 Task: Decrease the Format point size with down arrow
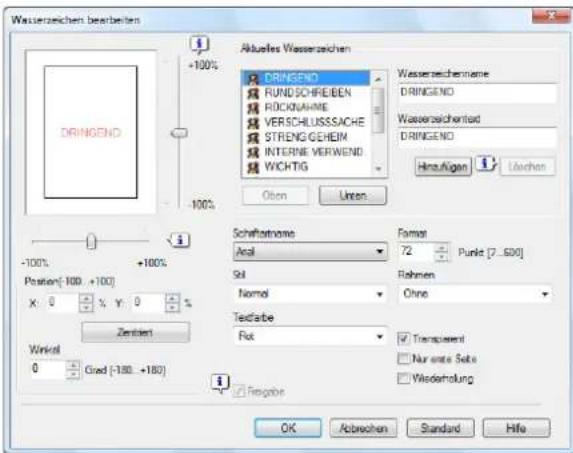[442, 256]
